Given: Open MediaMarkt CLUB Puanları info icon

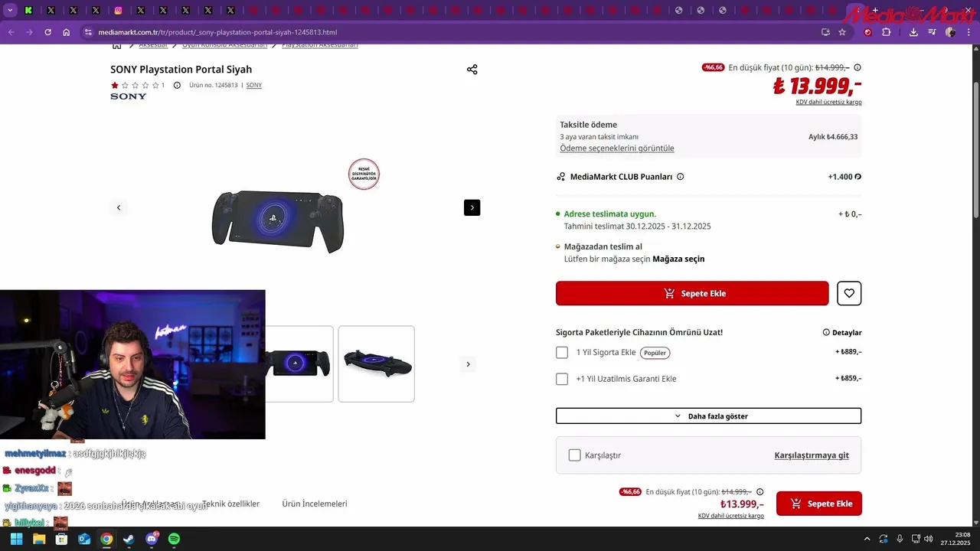Looking at the screenshot, I should (680, 177).
